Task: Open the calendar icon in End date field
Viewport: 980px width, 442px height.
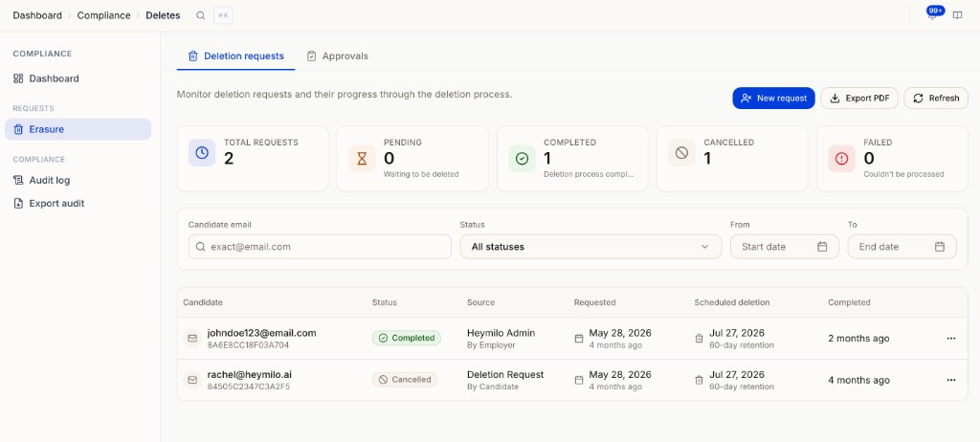Action: click(x=940, y=246)
